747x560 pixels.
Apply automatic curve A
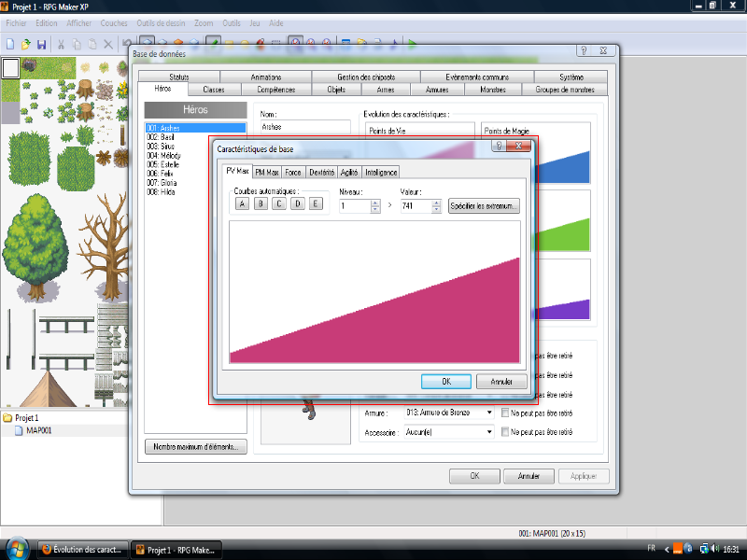click(x=242, y=204)
